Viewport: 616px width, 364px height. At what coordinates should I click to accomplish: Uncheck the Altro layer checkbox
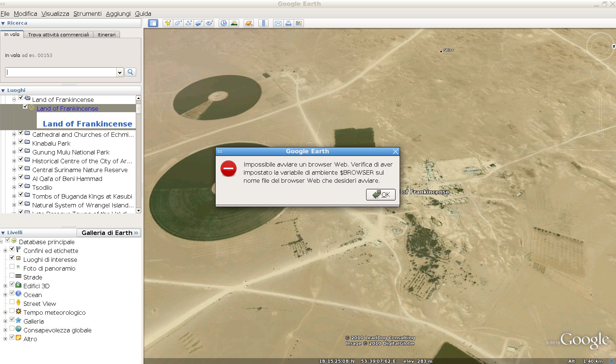pyautogui.click(x=12, y=337)
